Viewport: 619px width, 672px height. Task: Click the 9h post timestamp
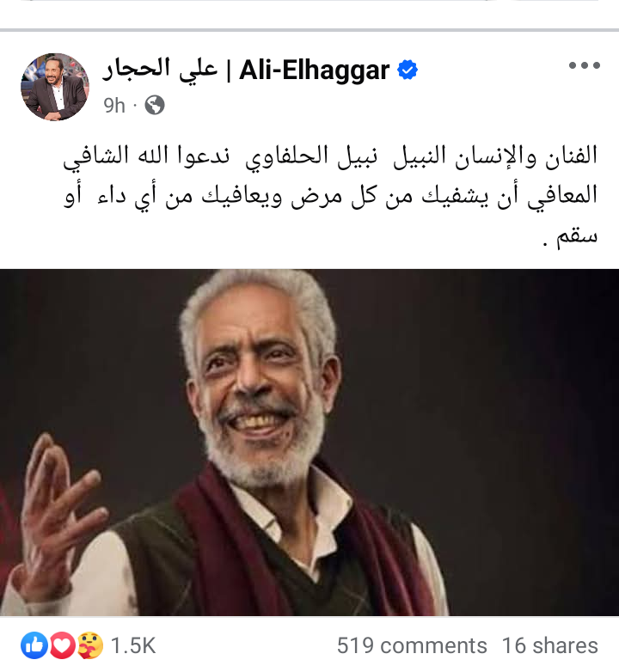(114, 106)
